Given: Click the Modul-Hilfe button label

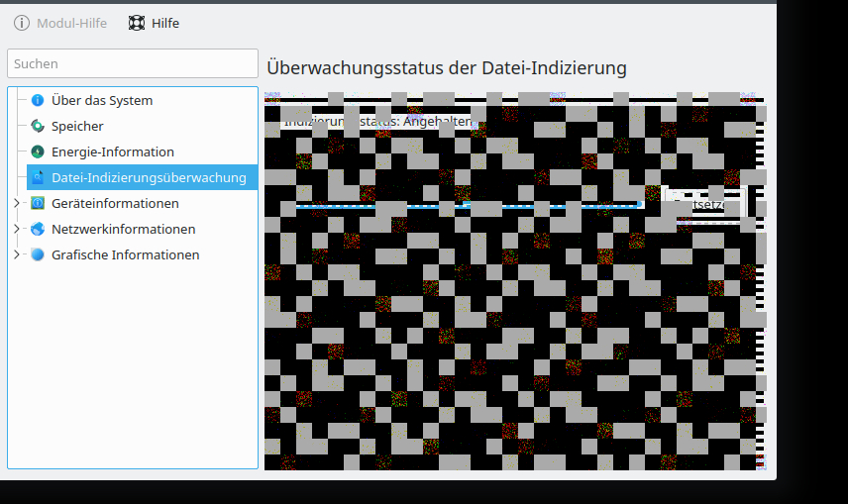Looking at the screenshot, I should 72,23.
